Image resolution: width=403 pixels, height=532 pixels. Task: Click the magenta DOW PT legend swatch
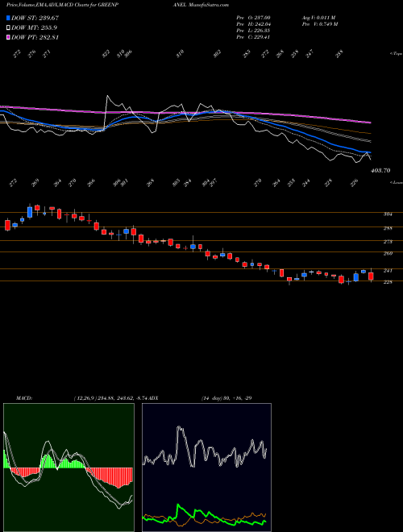tap(8, 37)
